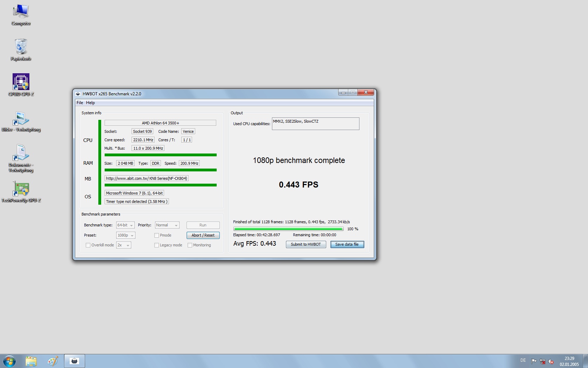Click the 1 / 1 cores value
This screenshot has width=588, height=368.
click(187, 140)
